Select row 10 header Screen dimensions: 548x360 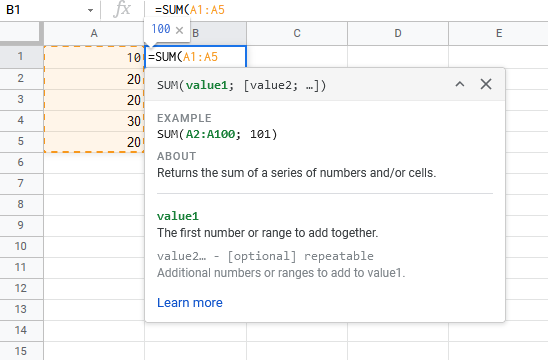point(21,246)
